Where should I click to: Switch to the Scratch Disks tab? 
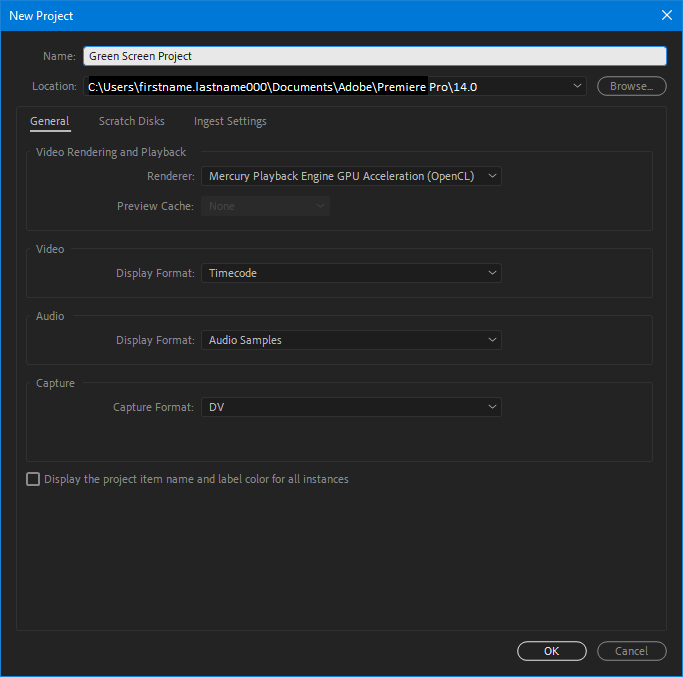click(x=132, y=121)
